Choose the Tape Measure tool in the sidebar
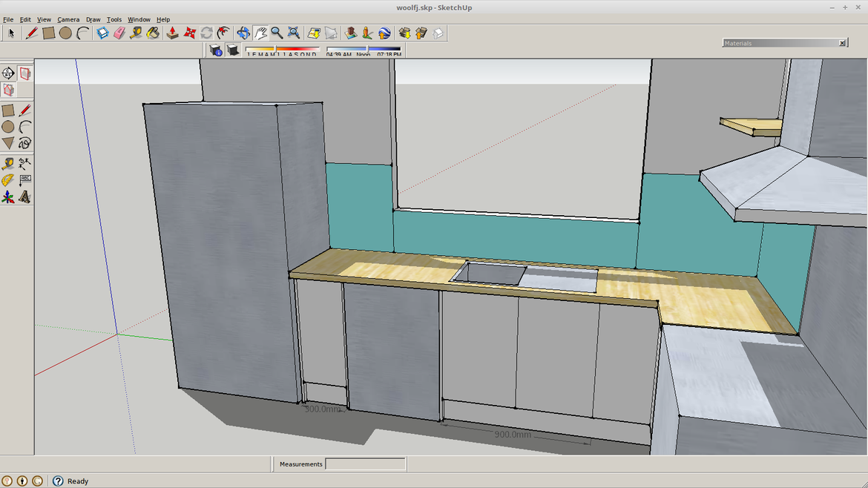 coord(8,164)
